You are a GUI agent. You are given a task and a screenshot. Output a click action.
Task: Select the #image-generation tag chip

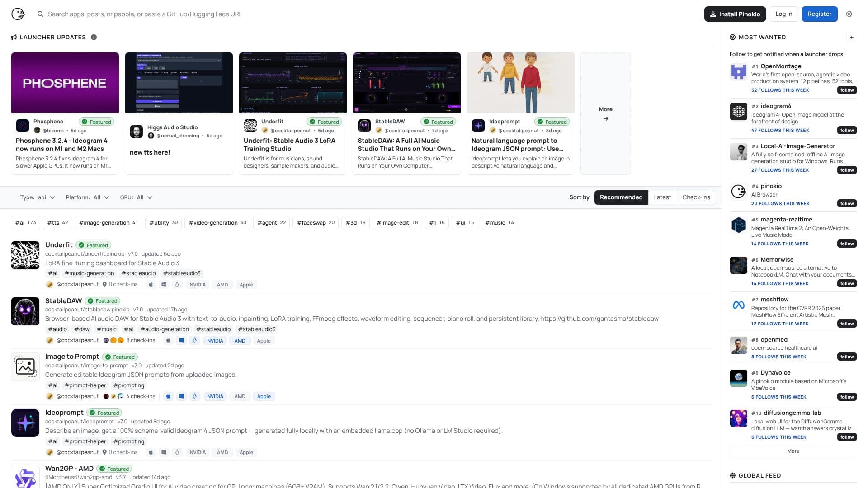[108, 222]
